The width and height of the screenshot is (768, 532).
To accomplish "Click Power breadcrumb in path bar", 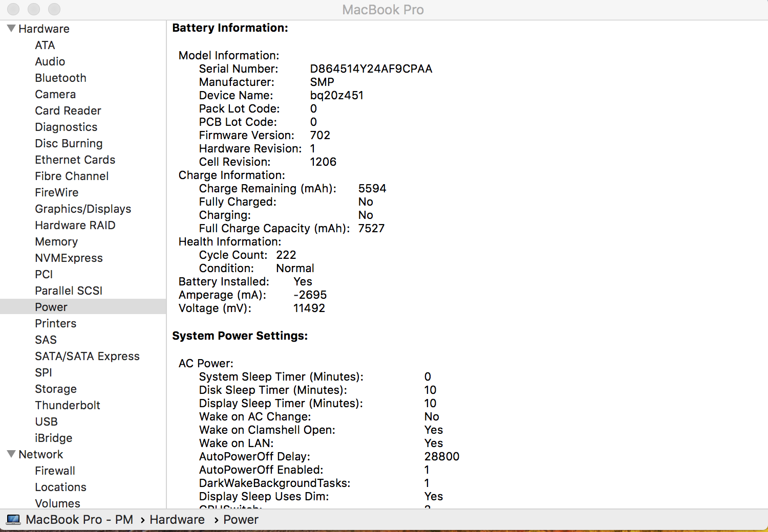I will click(x=241, y=520).
